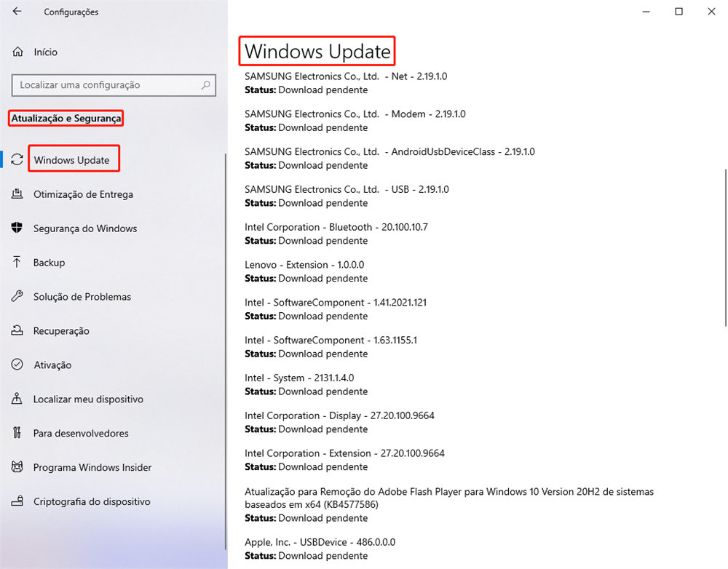This screenshot has height=569, width=728.
Task: Select the SAMSUNG USB 2.19.1.0 update
Action: point(347,189)
